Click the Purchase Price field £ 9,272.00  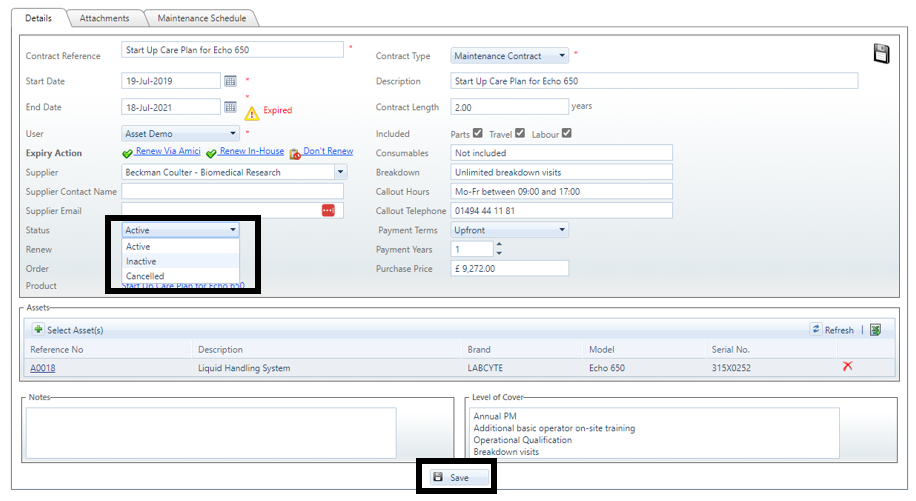509,268
